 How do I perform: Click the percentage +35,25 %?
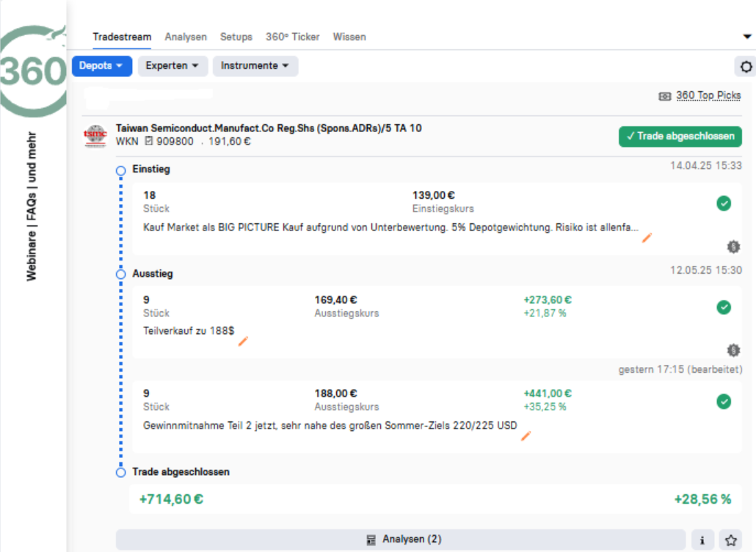(545, 407)
